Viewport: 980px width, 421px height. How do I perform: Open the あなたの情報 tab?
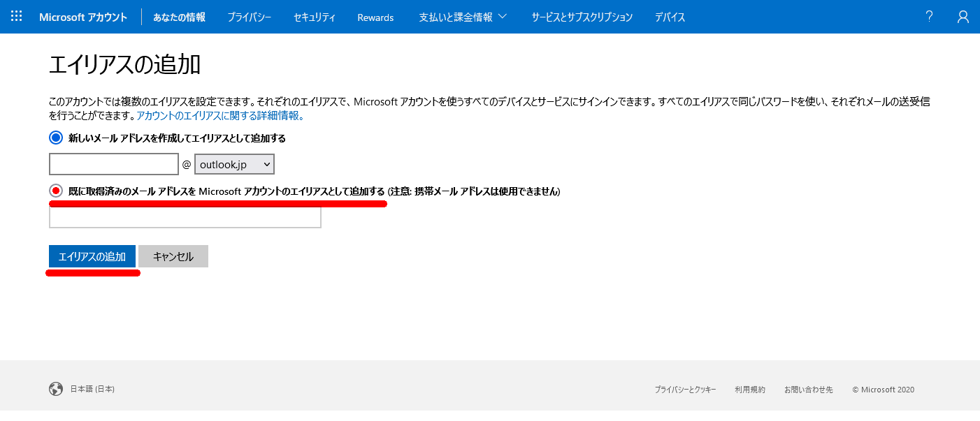click(179, 17)
